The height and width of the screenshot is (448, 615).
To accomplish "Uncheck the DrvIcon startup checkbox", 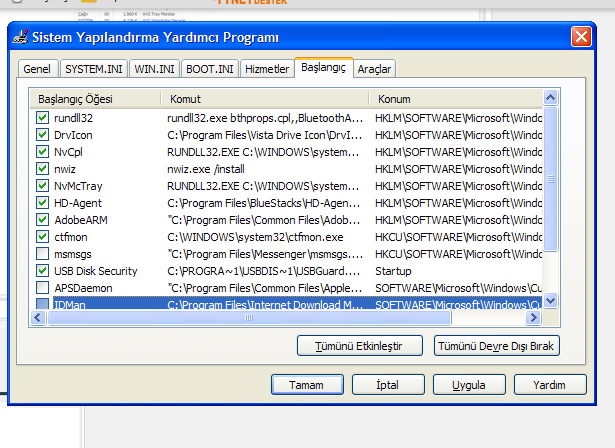I will pos(42,135).
